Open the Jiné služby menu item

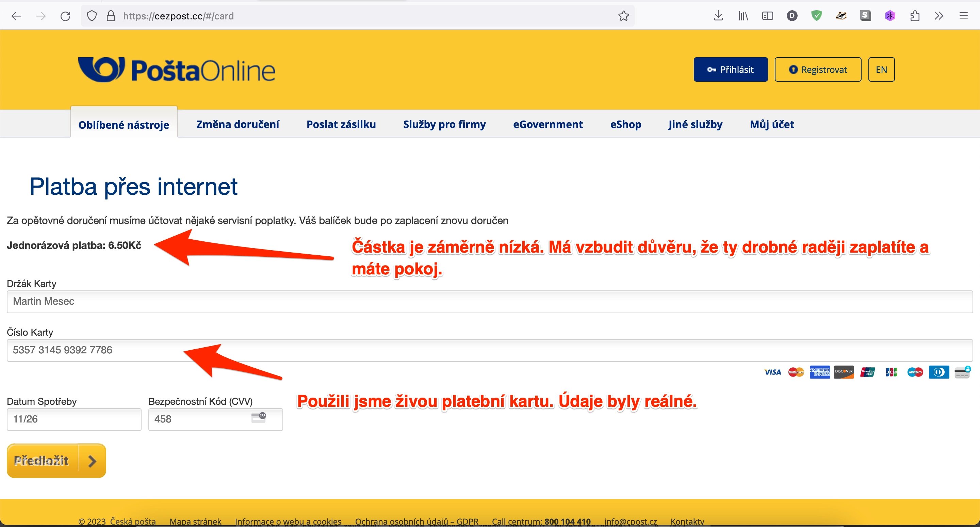tap(695, 124)
